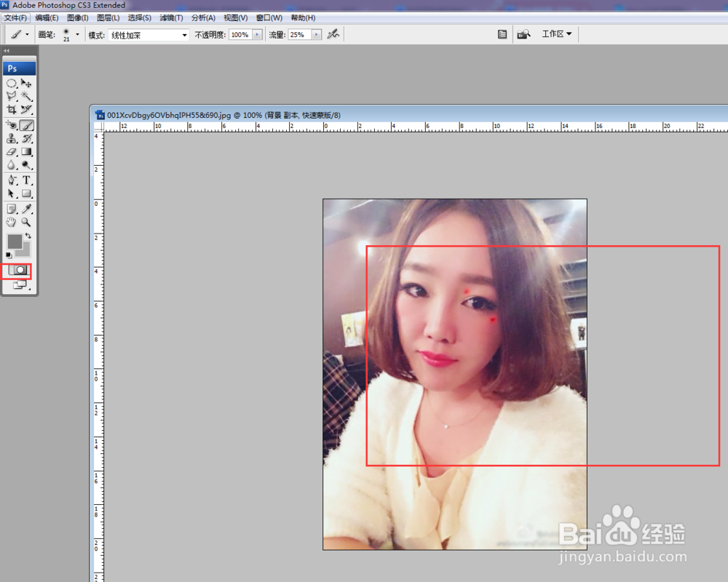Select the Eraser tool

12,152
